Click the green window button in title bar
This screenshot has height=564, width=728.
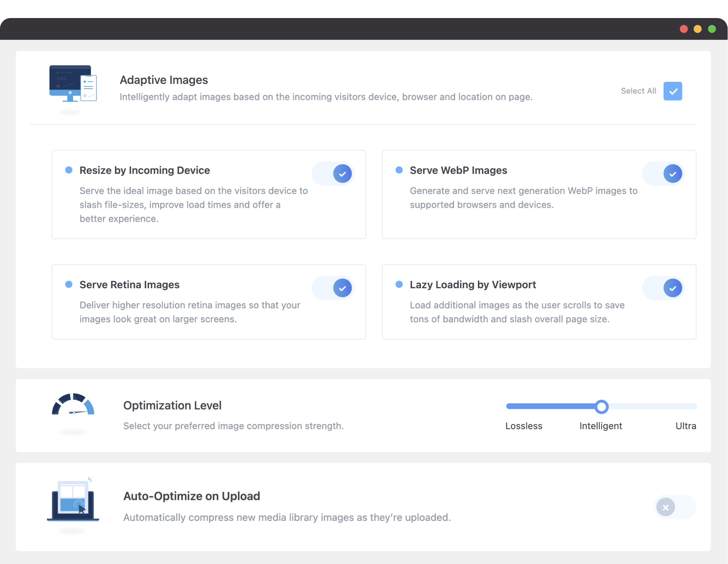[x=712, y=29]
